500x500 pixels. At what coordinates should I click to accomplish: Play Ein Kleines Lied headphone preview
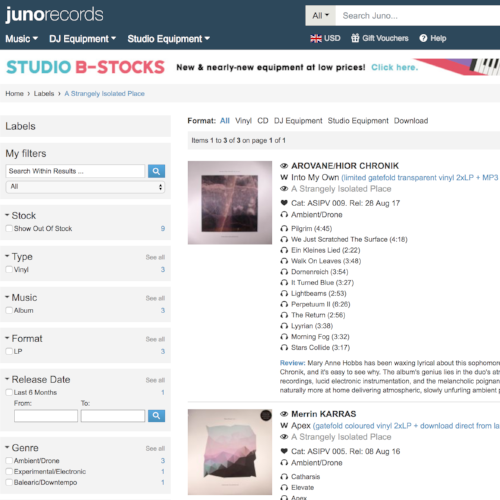point(284,250)
